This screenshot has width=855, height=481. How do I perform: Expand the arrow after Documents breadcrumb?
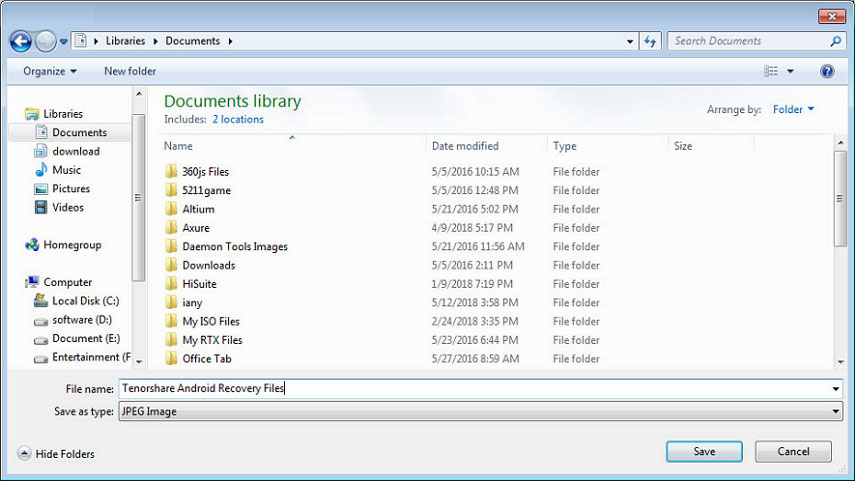pyautogui.click(x=231, y=41)
